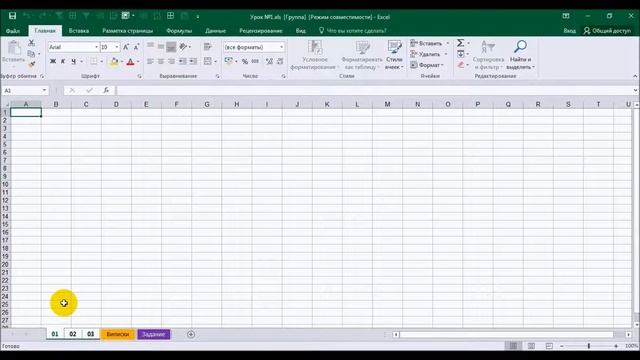Expand the Name Box dropdown arrow
The width and height of the screenshot is (640, 360).
(44, 90)
